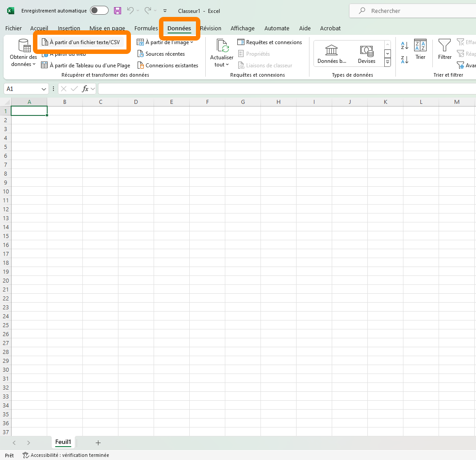The height and width of the screenshot is (460, 476).
Task: Open Requêtes et connexions pane
Action: (x=269, y=42)
